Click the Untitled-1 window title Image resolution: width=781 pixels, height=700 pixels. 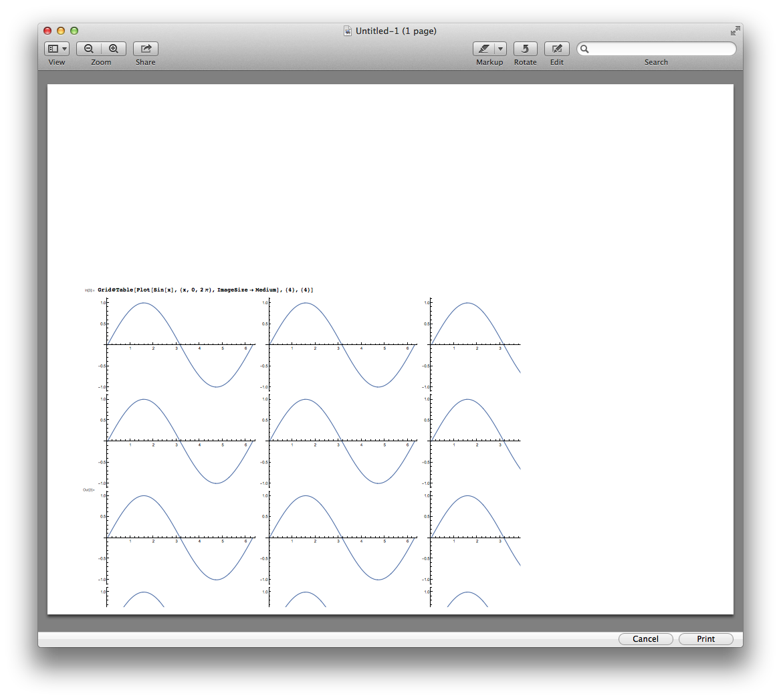pyautogui.click(x=396, y=31)
